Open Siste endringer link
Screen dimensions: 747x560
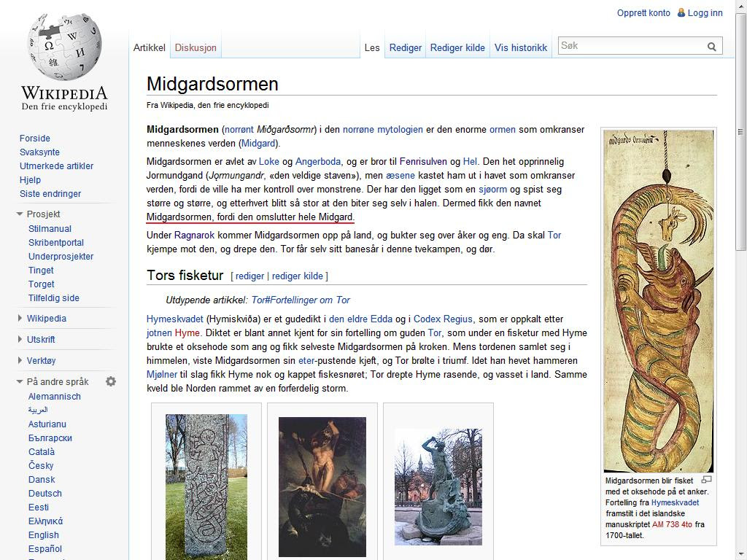pos(50,193)
